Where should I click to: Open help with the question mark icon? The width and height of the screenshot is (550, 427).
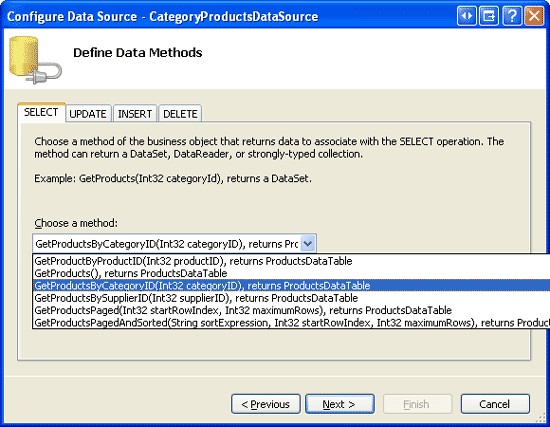tap(512, 16)
